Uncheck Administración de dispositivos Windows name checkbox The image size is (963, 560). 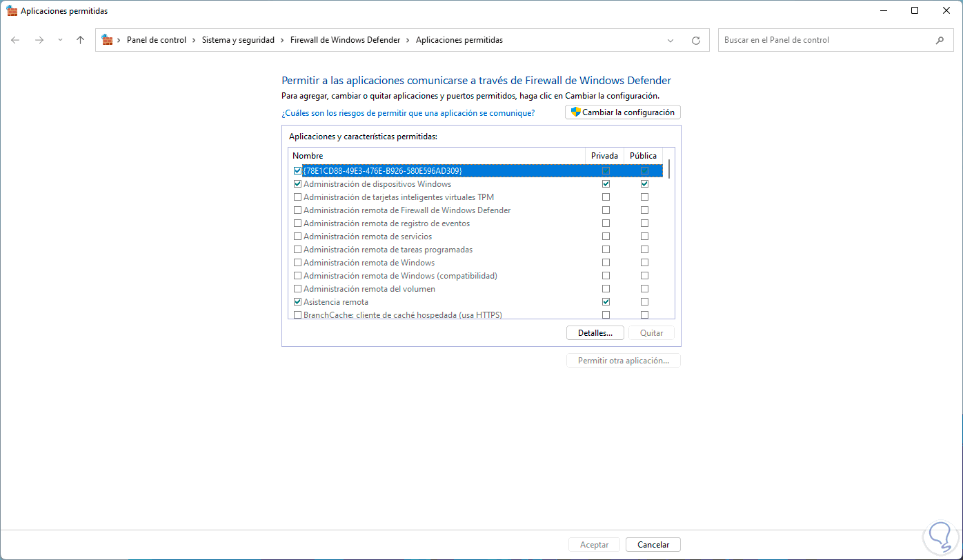[x=297, y=184]
